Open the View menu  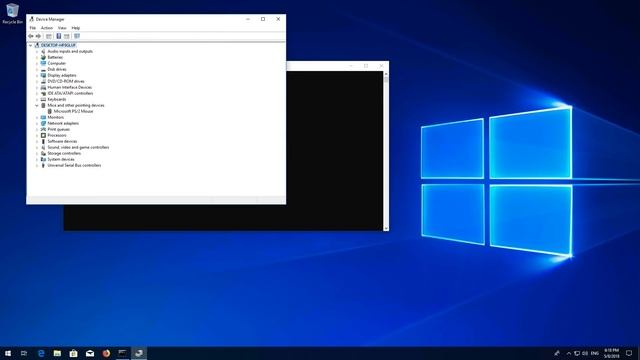[x=62, y=28]
